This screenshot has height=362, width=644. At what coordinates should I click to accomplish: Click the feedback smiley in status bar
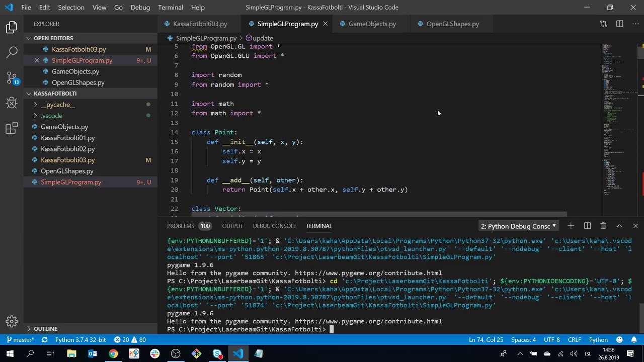tap(619, 340)
